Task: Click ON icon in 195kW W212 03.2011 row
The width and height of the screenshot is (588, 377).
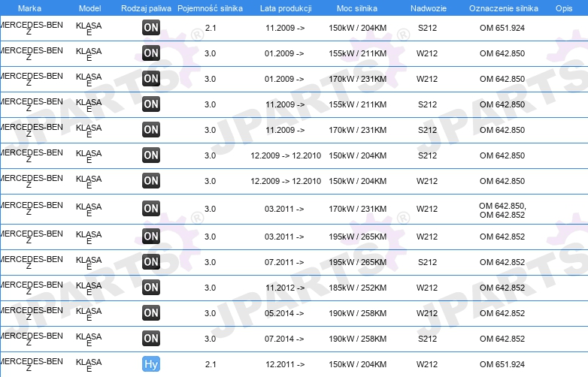Action: (x=151, y=237)
